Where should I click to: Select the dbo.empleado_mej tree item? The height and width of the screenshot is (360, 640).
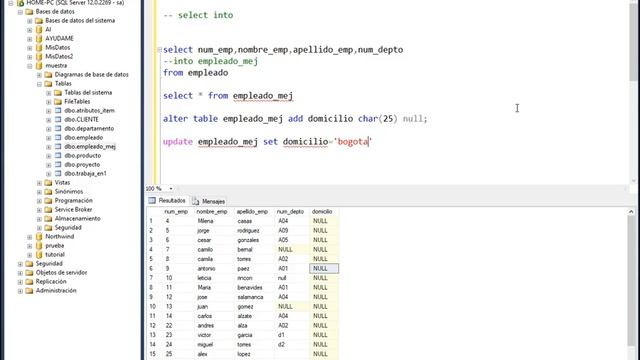(x=90, y=147)
